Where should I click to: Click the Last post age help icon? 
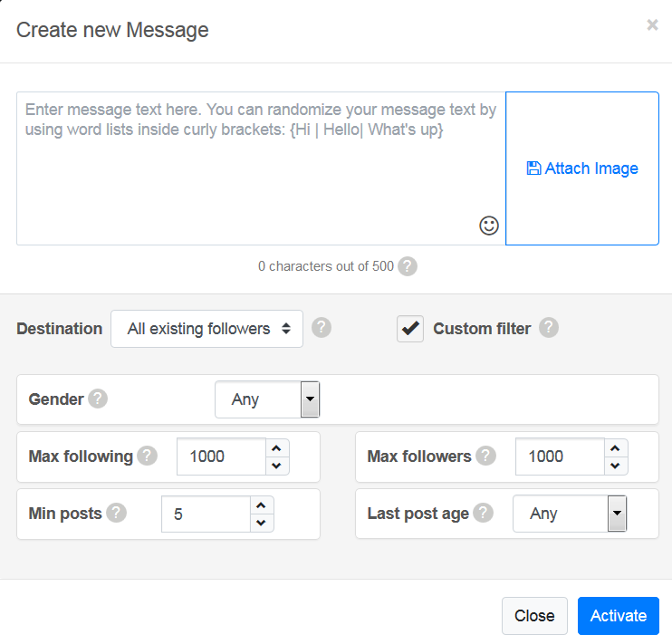(483, 513)
